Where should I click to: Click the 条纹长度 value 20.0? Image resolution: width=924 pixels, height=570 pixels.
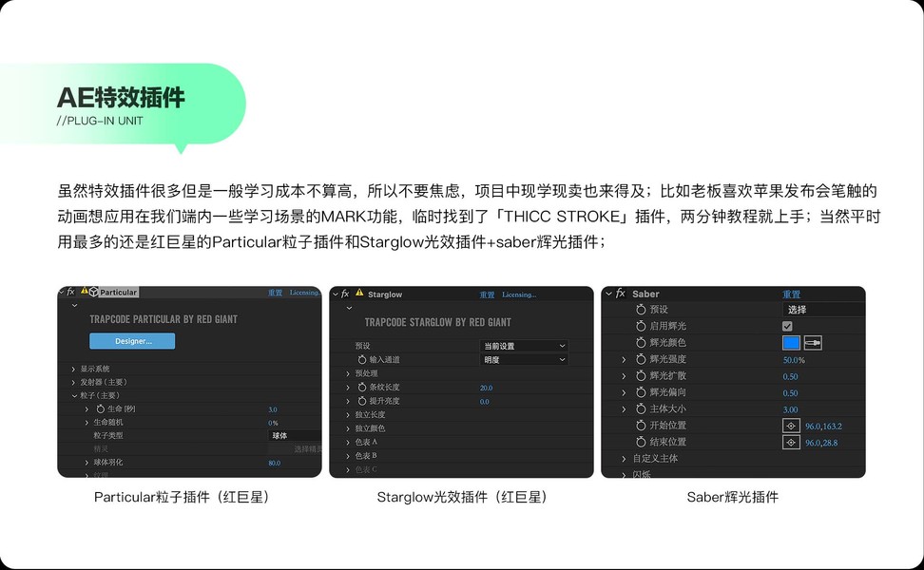tap(486, 388)
